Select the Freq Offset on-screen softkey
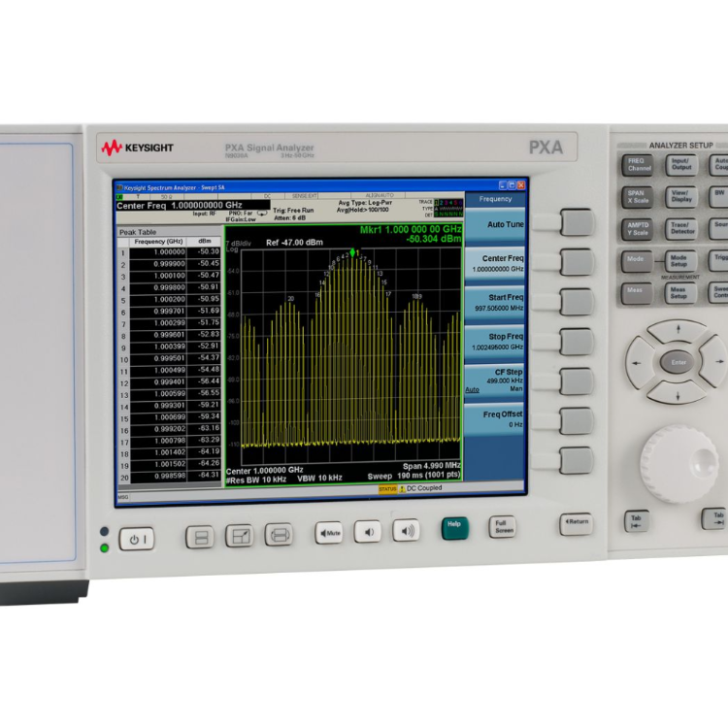The image size is (728, 728). point(494,419)
